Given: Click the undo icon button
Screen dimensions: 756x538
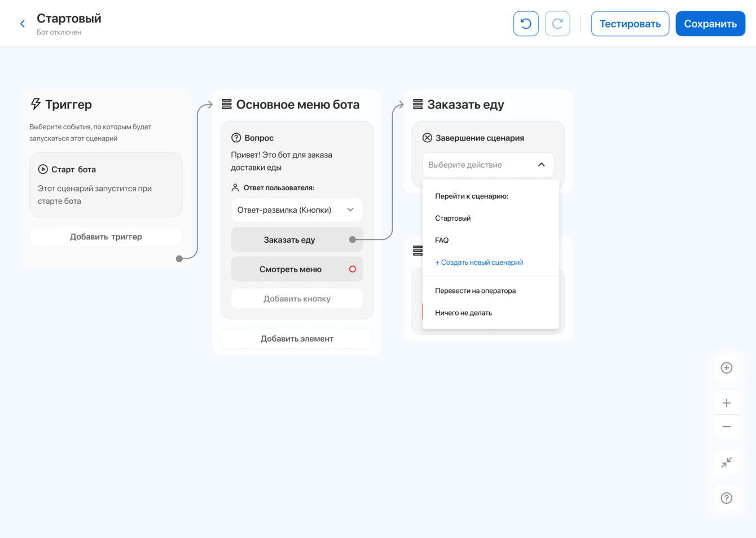Looking at the screenshot, I should tap(526, 24).
